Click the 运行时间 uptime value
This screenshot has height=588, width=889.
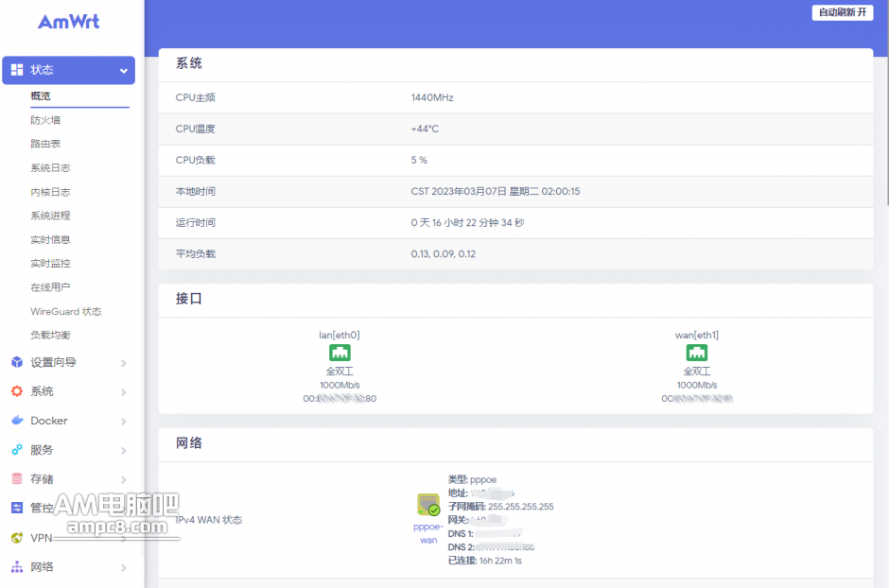pos(468,222)
